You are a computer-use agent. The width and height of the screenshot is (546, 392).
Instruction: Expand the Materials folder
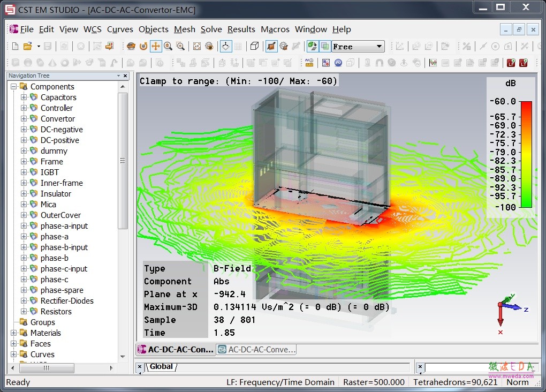(13, 333)
